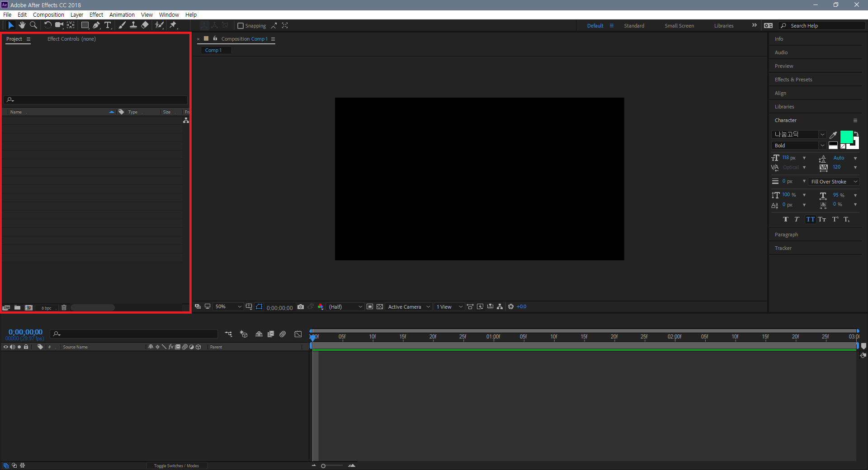Toggle Mask and Shape Path Visibility
The width and height of the screenshot is (868, 470).
tap(259, 307)
